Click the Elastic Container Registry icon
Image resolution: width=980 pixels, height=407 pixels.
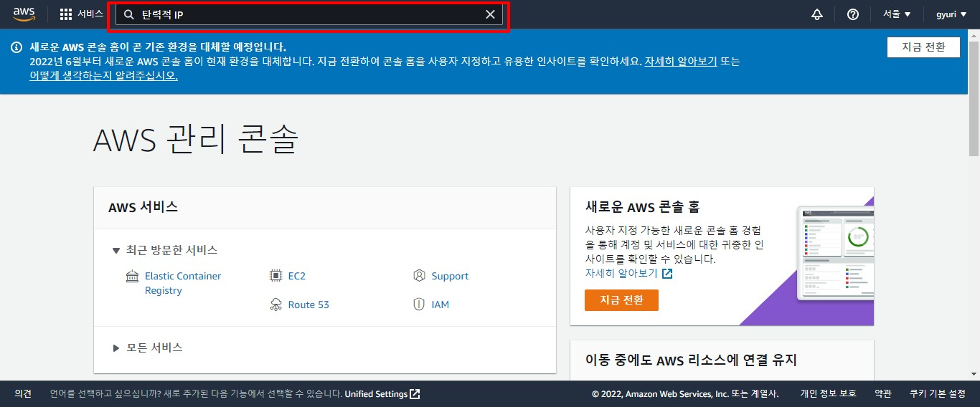[x=132, y=277]
